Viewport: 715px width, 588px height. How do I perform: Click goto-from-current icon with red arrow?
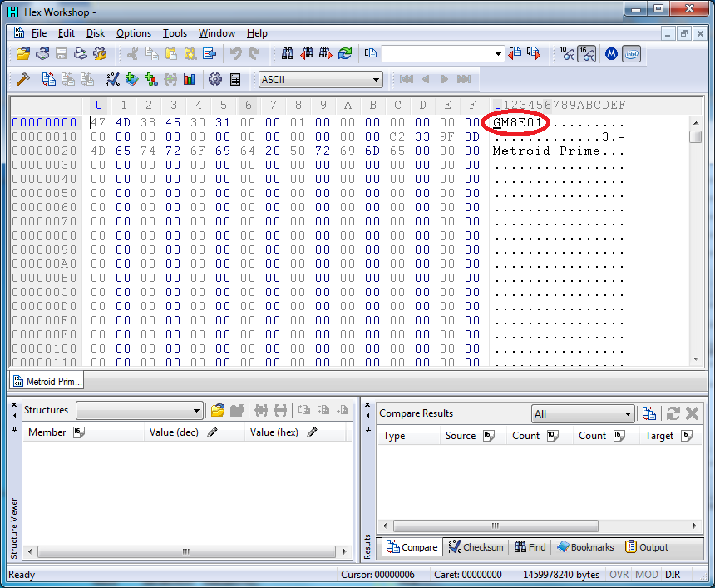point(534,53)
